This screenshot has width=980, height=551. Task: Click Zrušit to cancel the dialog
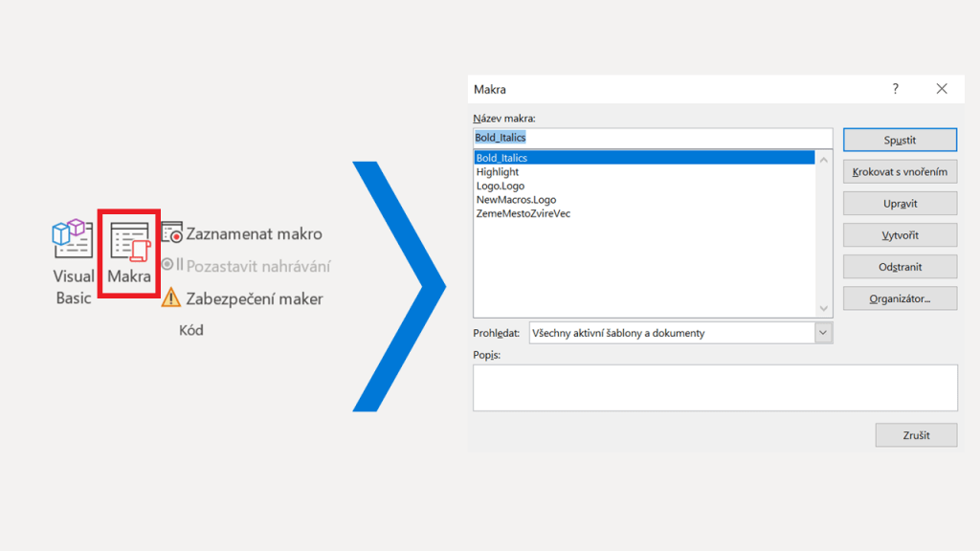tap(916, 434)
